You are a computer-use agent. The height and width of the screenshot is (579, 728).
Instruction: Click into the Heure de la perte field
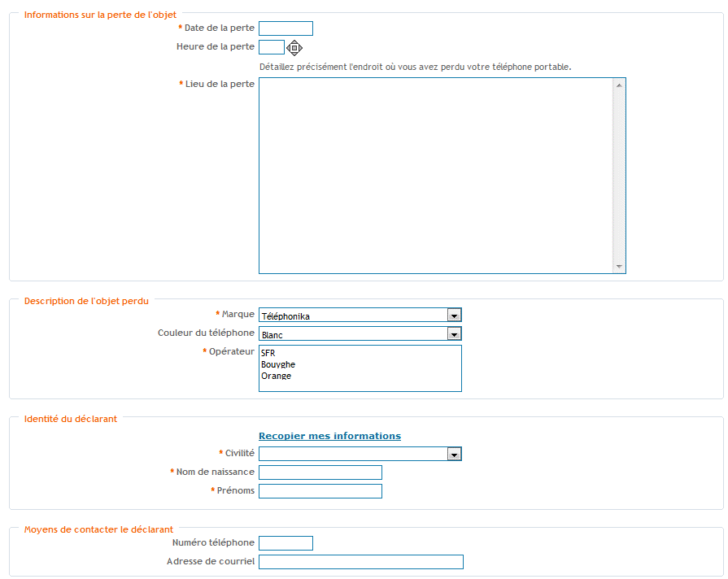point(271,47)
